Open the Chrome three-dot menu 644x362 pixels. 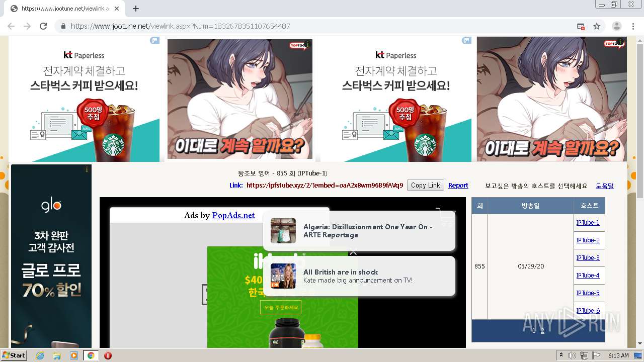pos(633,26)
